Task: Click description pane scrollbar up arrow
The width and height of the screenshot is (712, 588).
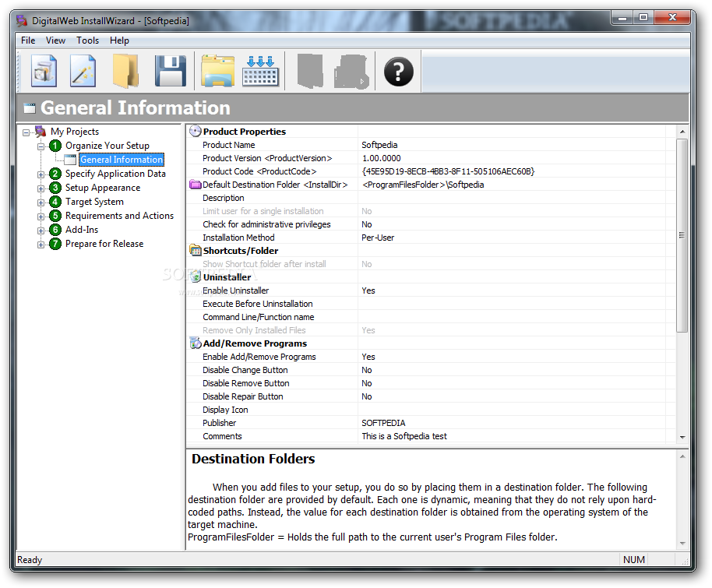Action: click(x=682, y=456)
